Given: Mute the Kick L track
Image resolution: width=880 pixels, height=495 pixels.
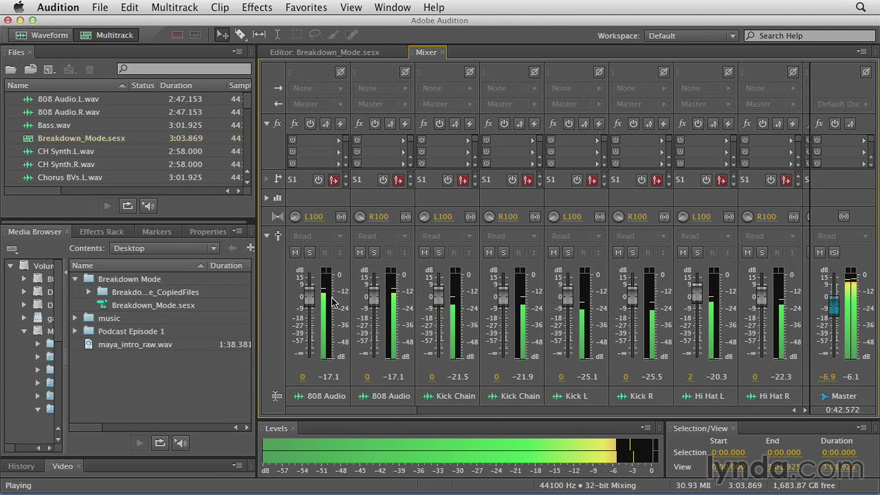Looking at the screenshot, I should coord(553,253).
